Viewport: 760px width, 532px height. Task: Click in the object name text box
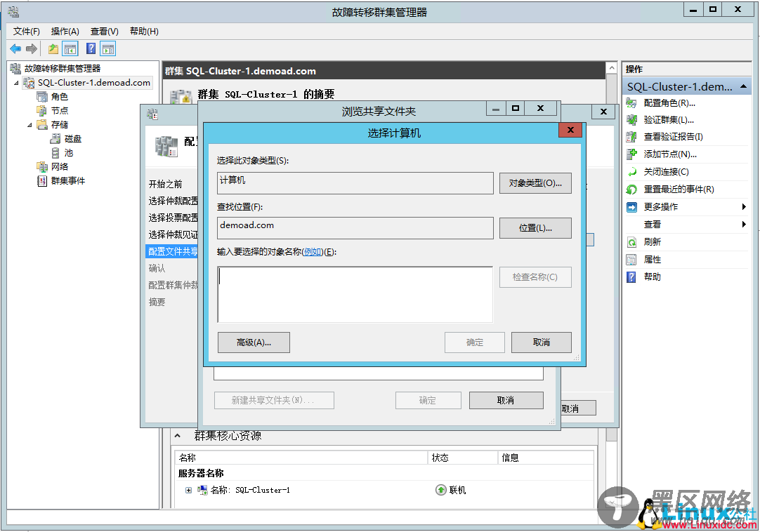355,295
